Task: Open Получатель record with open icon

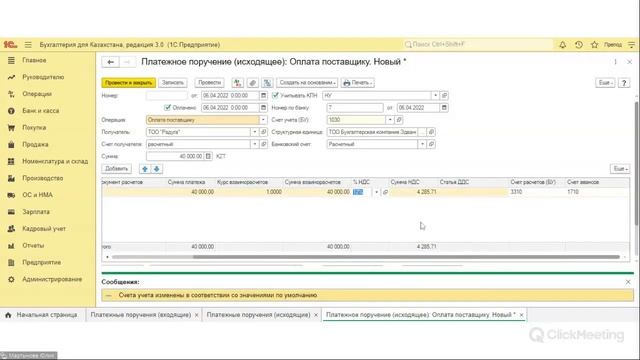Action: point(263,132)
